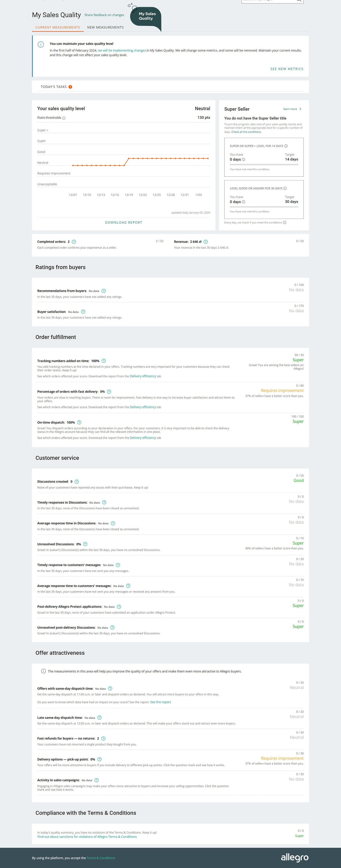Open See New Metrics link
Screen dimensions: 341x868
click(x=287, y=69)
